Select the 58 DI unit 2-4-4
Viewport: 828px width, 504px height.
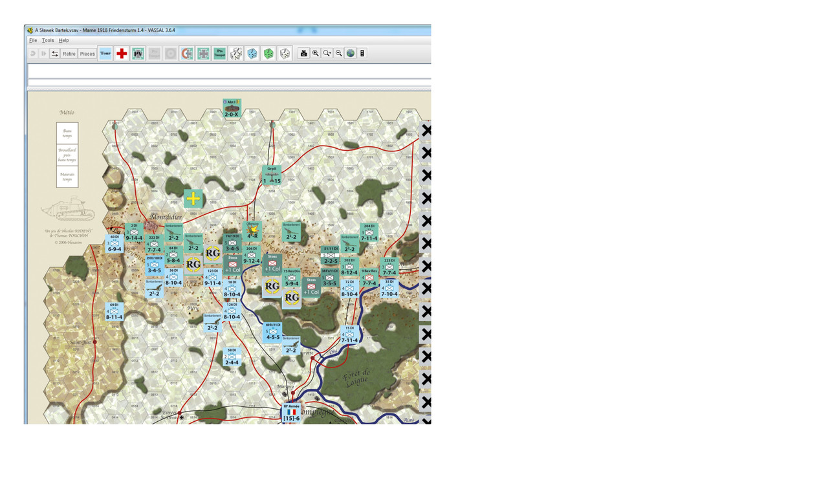(232, 356)
